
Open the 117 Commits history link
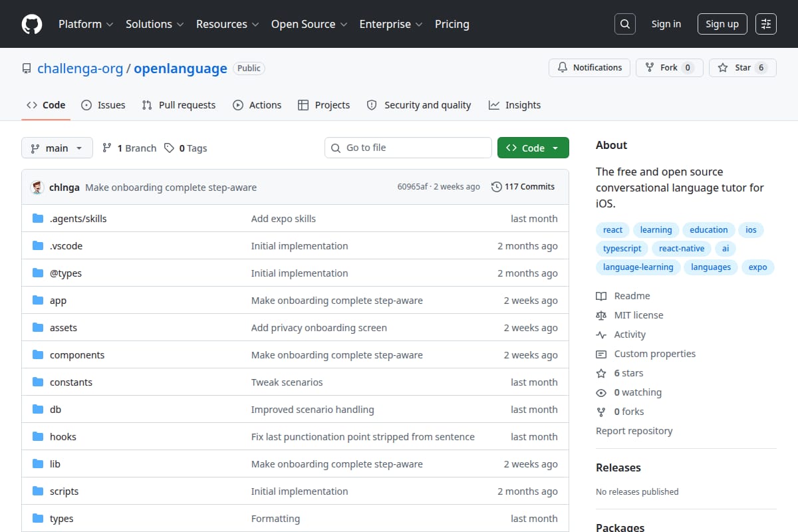pos(523,187)
